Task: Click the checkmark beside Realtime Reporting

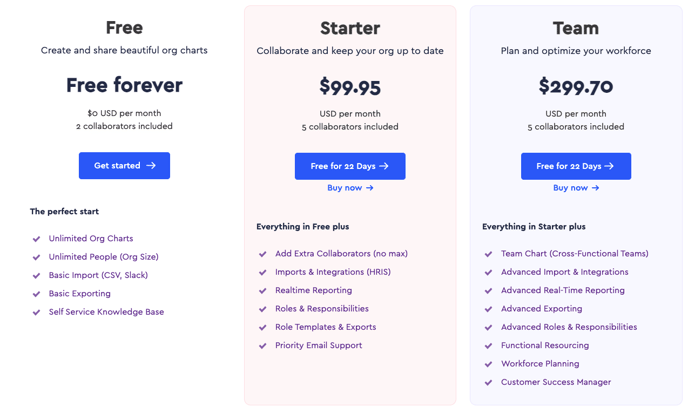Action: tap(263, 291)
